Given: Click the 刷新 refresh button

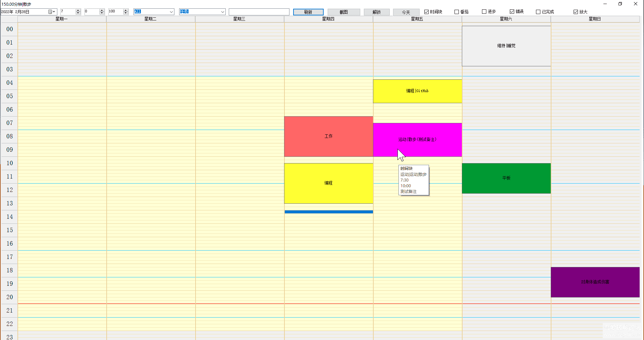Looking at the screenshot, I should coord(308,12).
